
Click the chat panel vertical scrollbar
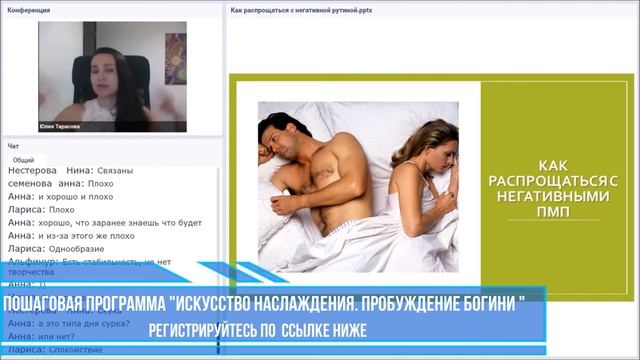click(218, 261)
